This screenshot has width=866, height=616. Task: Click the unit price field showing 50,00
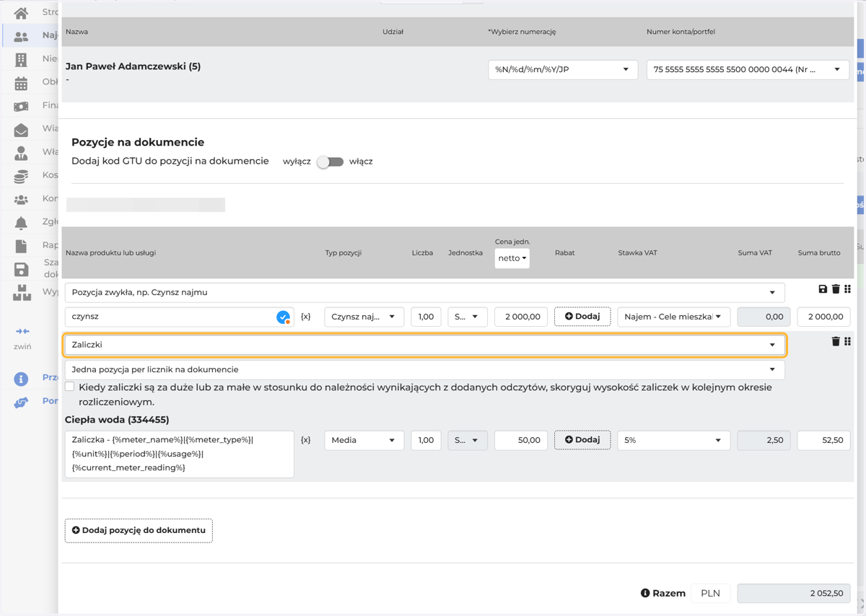pos(521,440)
